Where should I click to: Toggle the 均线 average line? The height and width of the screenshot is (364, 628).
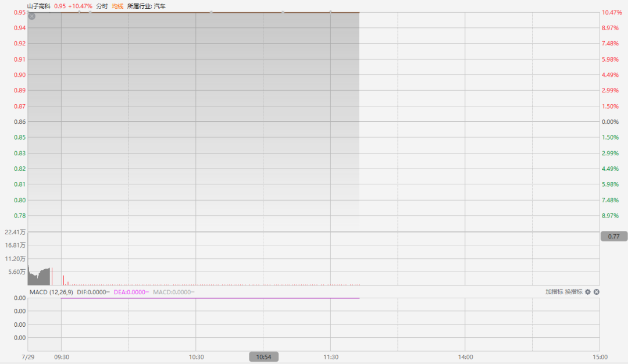pyautogui.click(x=117, y=6)
